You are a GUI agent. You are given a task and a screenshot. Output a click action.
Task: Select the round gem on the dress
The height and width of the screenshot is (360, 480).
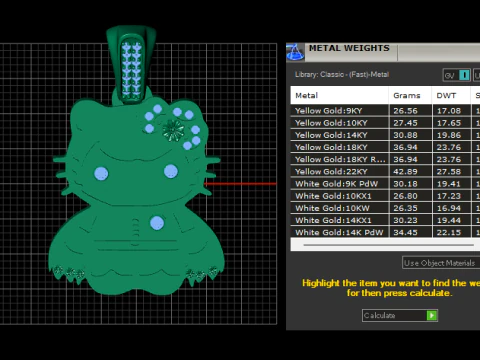(157, 223)
